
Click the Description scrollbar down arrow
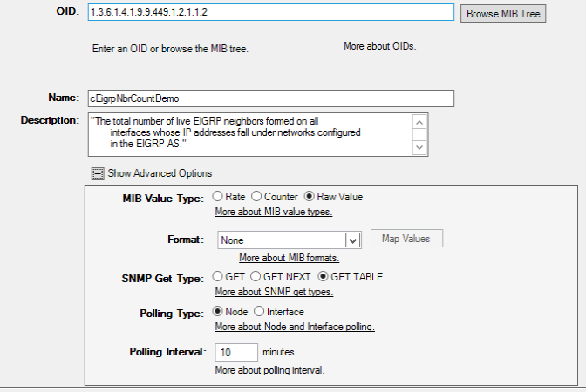click(x=419, y=147)
